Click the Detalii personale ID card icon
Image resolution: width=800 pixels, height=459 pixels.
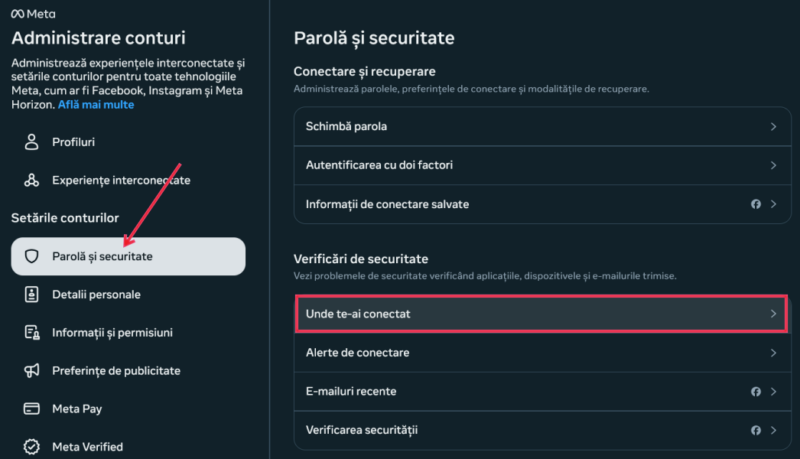pyautogui.click(x=31, y=295)
